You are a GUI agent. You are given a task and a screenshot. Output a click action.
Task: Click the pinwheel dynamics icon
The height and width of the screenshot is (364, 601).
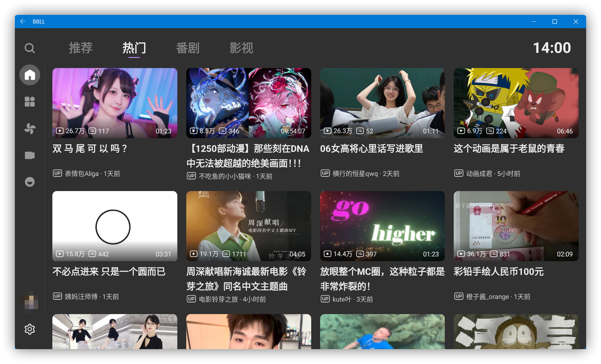click(x=30, y=128)
